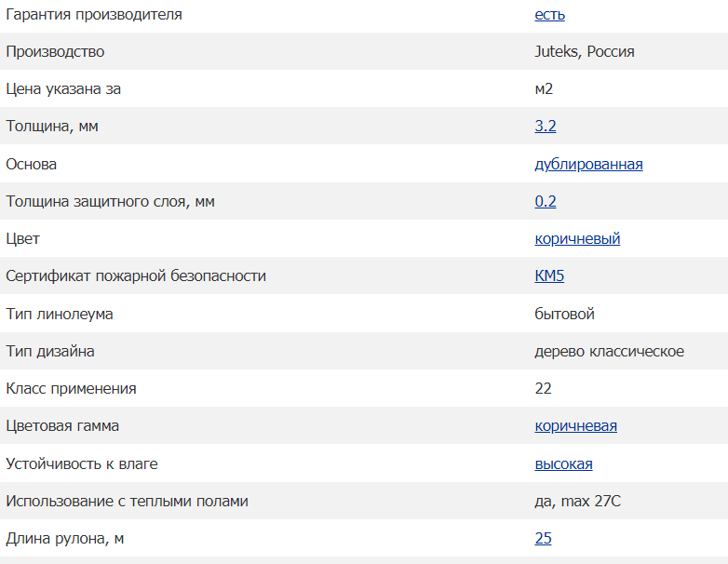728x564 pixels.
Task: Click the 'да, max 27C' value
Action: [x=577, y=502]
